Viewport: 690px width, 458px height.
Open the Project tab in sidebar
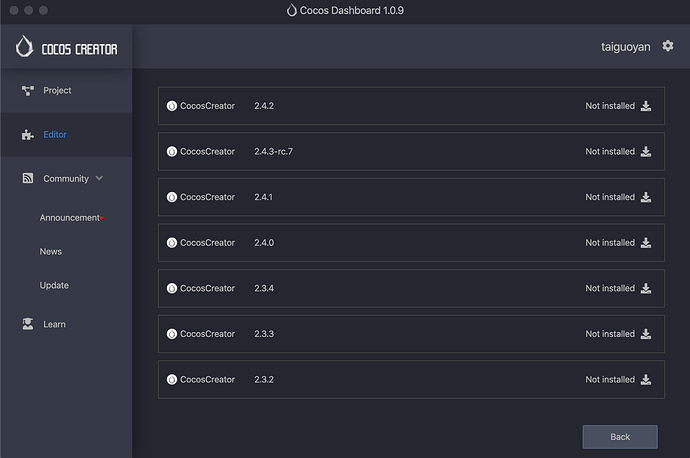click(x=57, y=91)
